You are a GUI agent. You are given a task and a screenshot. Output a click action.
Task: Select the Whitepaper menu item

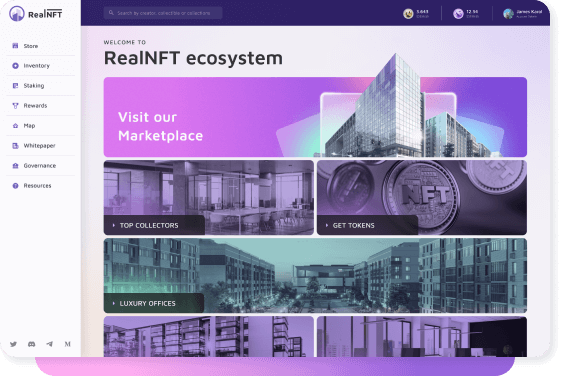click(40, 146)
